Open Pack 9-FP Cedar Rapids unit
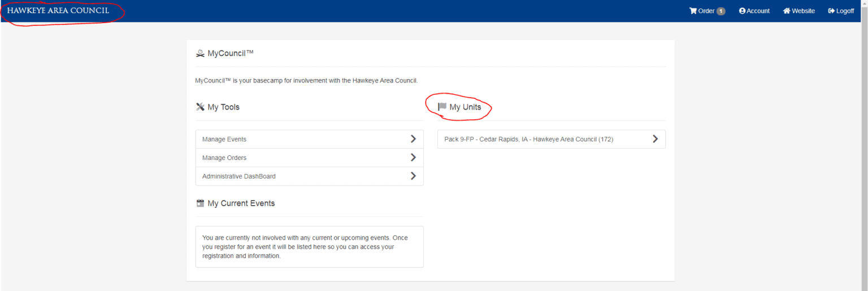868x291 pixels. pyautogui.click(x=551, y=139)
